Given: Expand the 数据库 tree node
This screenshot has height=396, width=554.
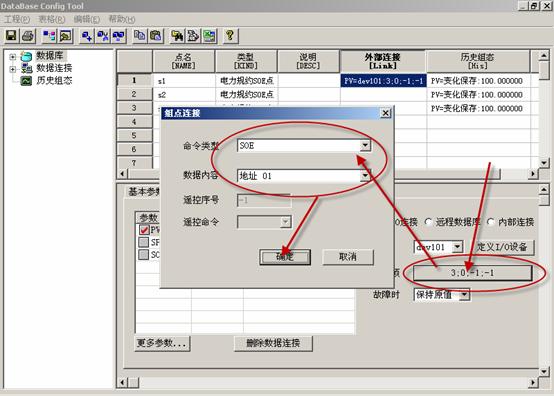Looking at the screenshot, I should [x=12, y=56].
